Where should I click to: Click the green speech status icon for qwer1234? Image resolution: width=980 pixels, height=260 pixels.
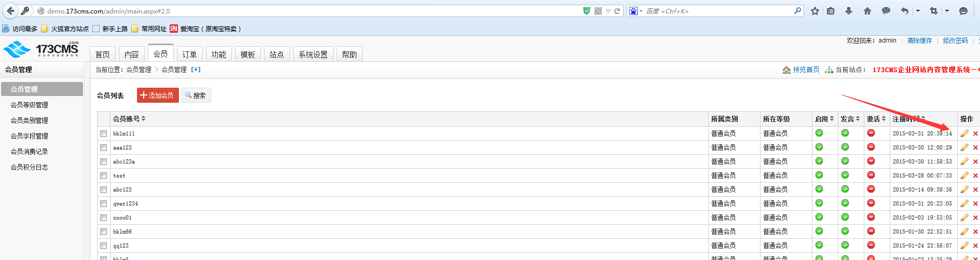tap(845, 203)
